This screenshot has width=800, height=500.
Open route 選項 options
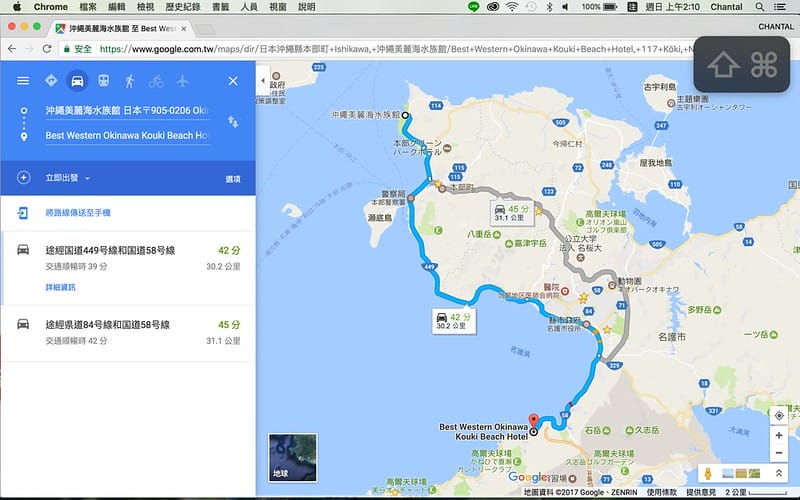click(x=233, y=179)
